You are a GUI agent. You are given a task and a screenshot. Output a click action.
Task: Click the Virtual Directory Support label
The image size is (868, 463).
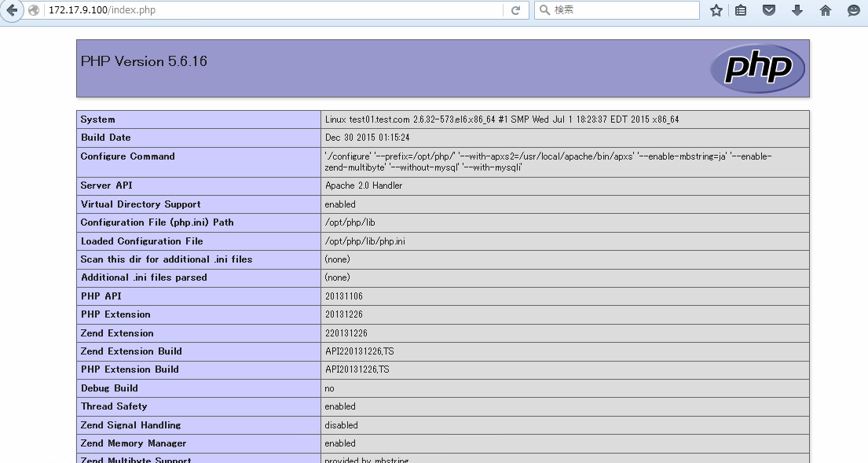[x=141, y=204]
